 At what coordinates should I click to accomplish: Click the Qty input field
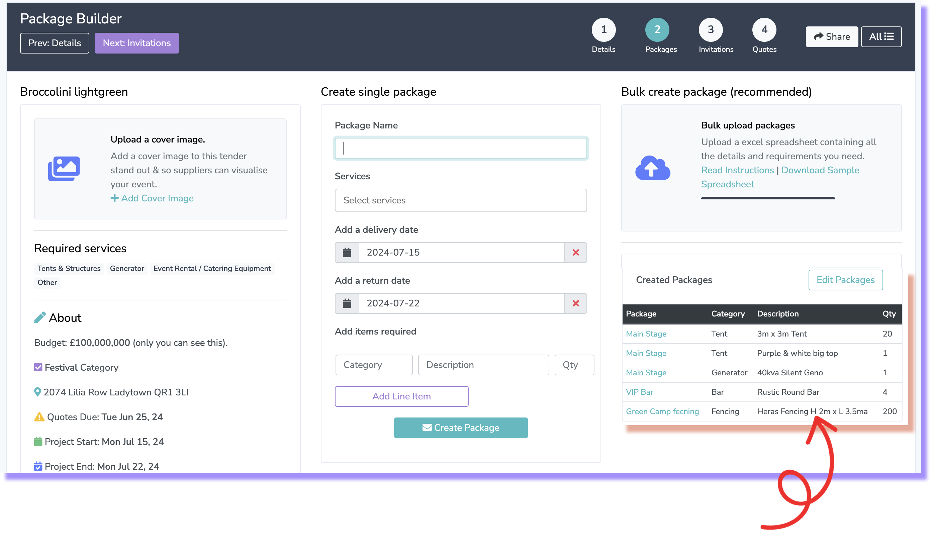pos(574,365)
